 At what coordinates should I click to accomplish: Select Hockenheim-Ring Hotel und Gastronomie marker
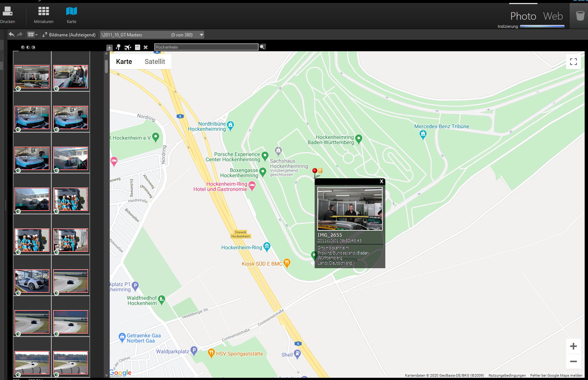click(252, 186)
